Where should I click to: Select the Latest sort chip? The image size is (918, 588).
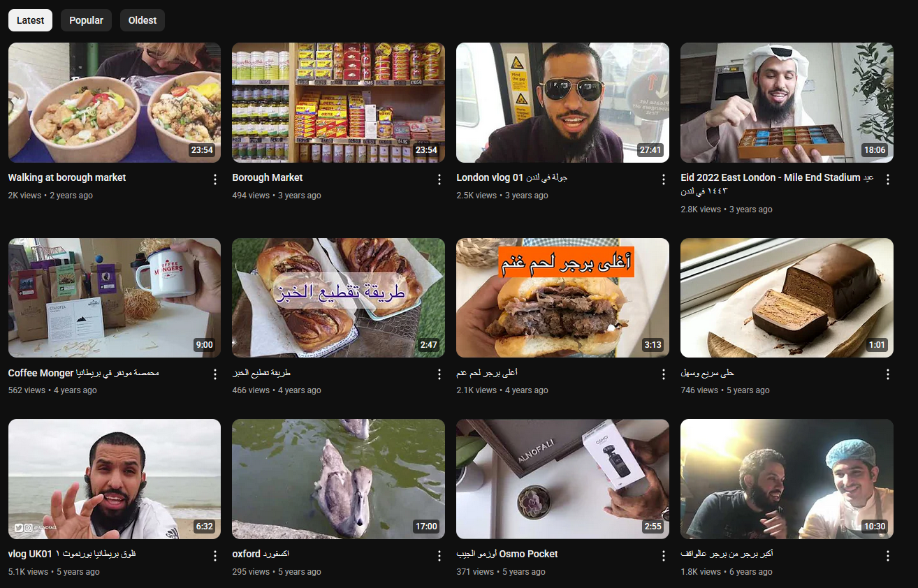click(30, 20)
